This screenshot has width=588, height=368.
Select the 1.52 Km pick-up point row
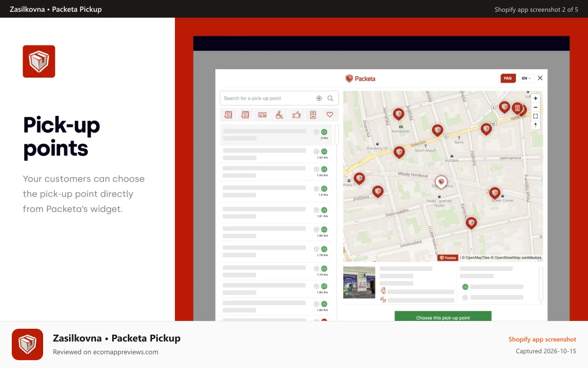coord(276,153)
